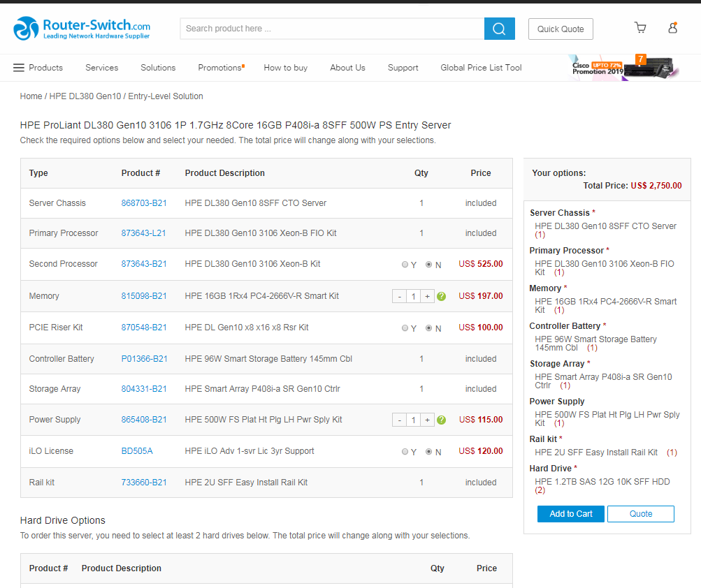
Task: Click Power Supply row green help icon
Action: click(441, 420)
